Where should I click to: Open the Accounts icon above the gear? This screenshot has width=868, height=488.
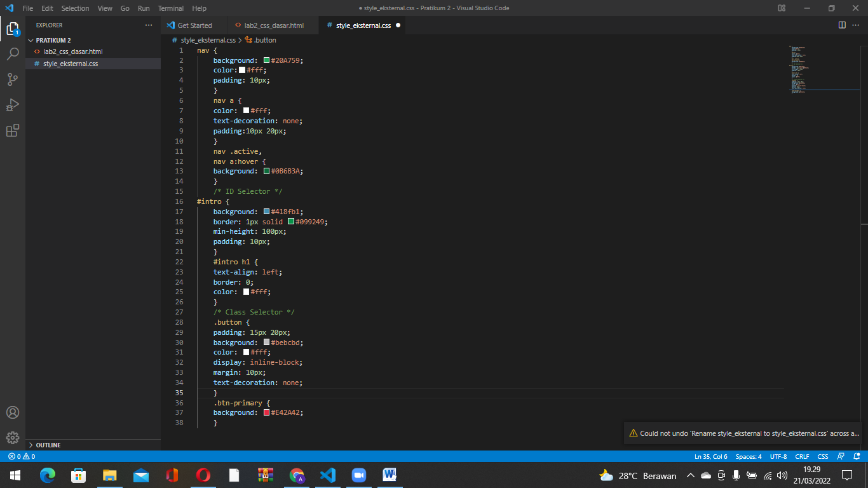point(13,412)
